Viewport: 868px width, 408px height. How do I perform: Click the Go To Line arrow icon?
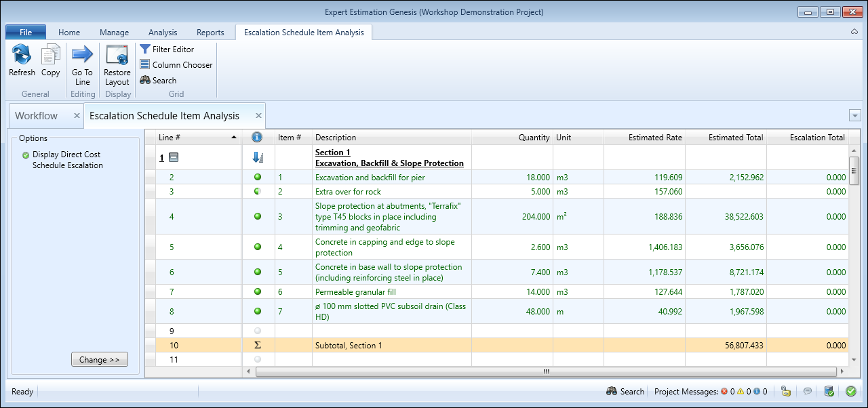tap(82, 55)
